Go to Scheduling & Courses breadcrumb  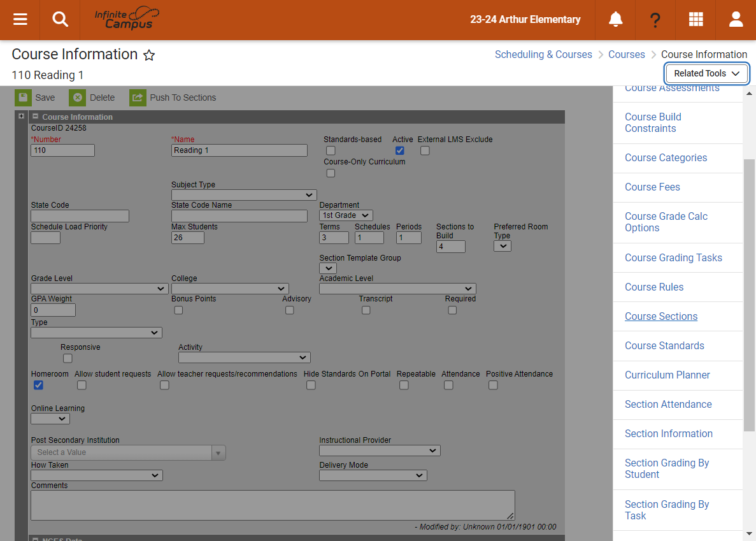click(543, 55)
